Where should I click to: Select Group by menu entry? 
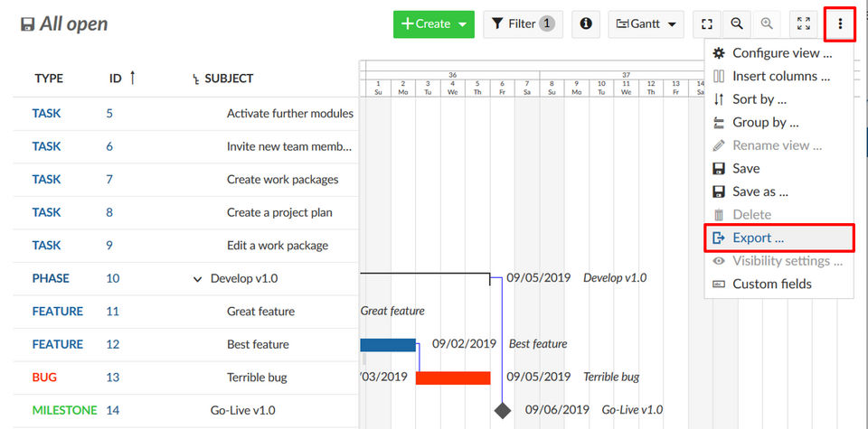[778, 123]
